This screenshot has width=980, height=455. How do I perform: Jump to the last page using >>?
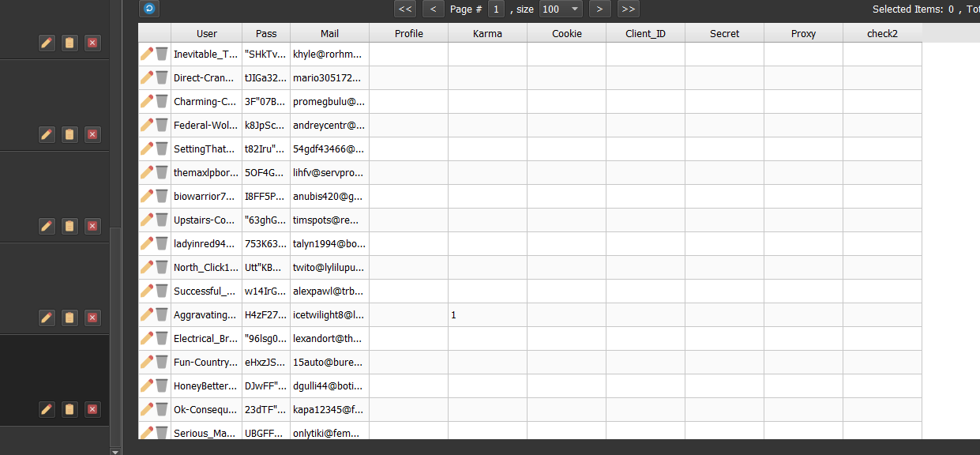[628, 9]
